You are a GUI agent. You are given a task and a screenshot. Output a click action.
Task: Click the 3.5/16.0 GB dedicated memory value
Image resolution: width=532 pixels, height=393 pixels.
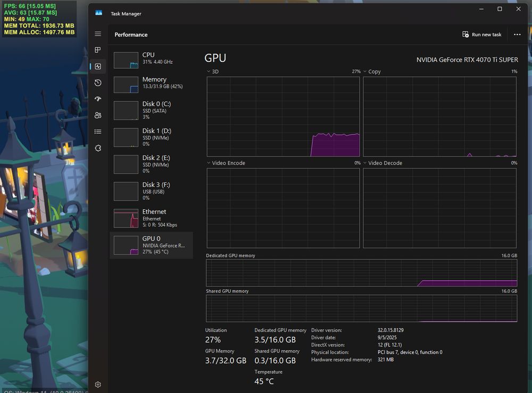[275, 340]
